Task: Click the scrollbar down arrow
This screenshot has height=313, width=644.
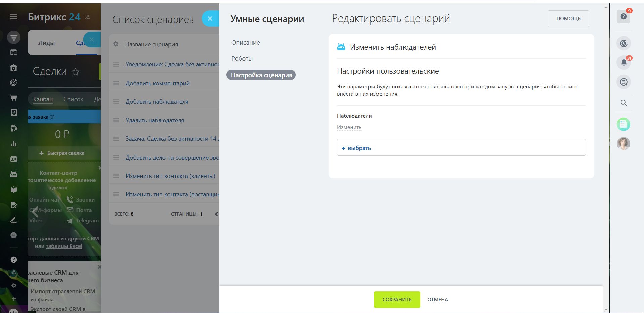Action: (606, 309)
